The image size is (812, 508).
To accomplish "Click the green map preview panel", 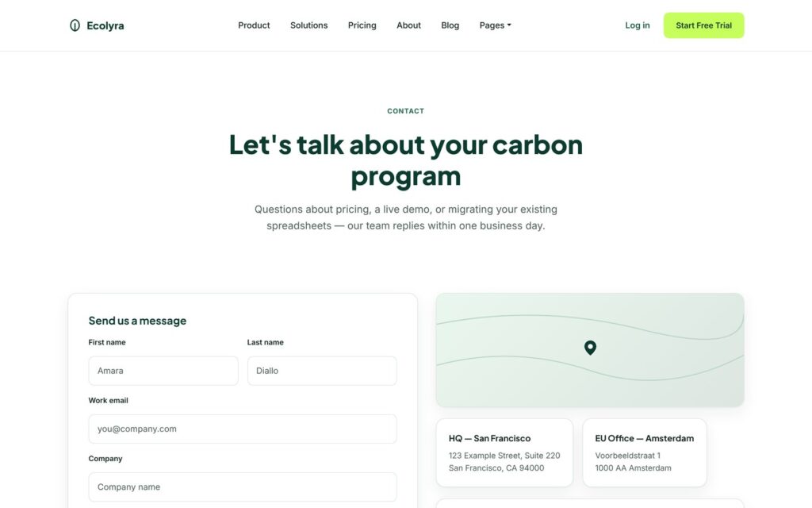I will click(x=590, y=350).
